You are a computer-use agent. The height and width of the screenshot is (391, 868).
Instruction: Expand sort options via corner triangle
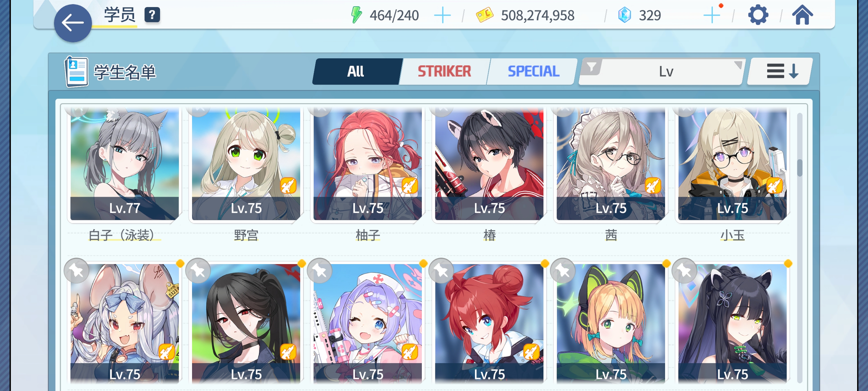coord(738,64)
